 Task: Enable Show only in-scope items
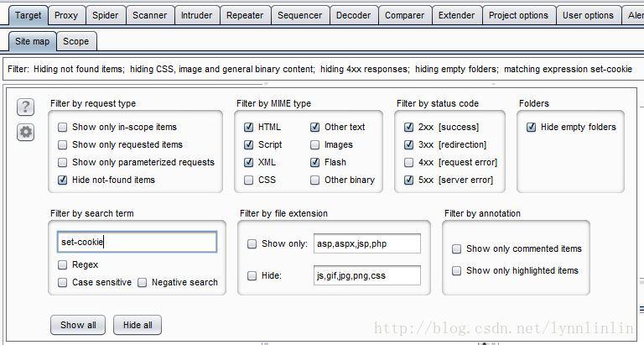tap(63, 128)
